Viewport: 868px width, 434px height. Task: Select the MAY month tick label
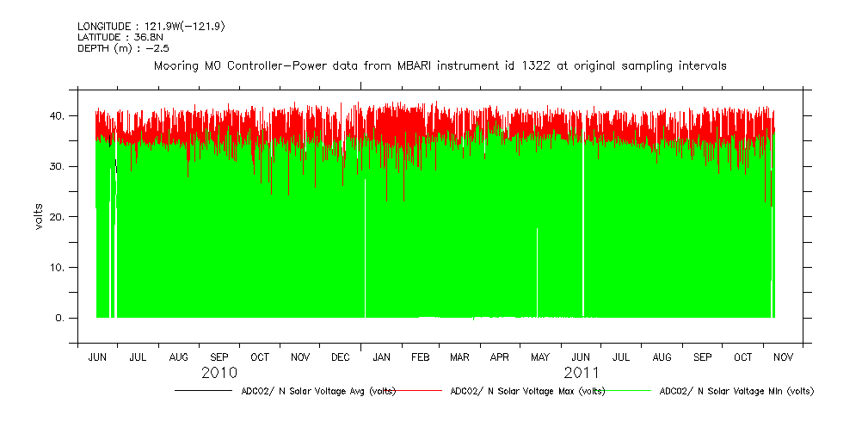[x=540, y=356]
